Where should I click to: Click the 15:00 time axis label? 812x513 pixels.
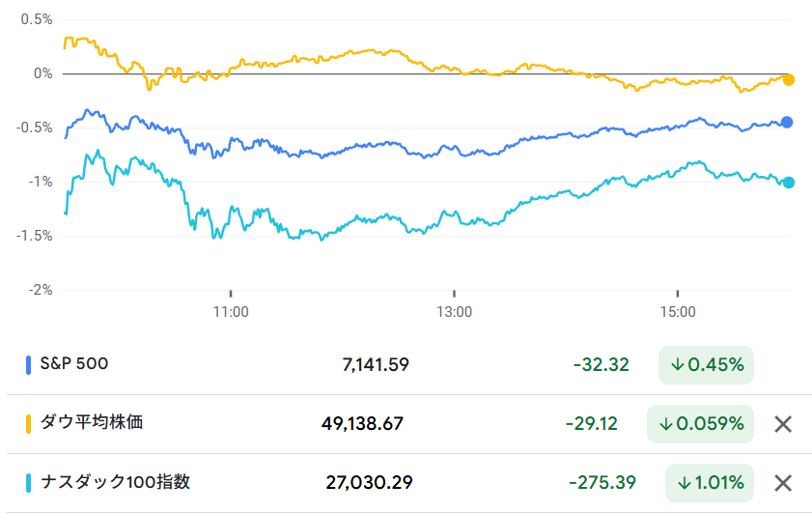[x=678, y=312]
